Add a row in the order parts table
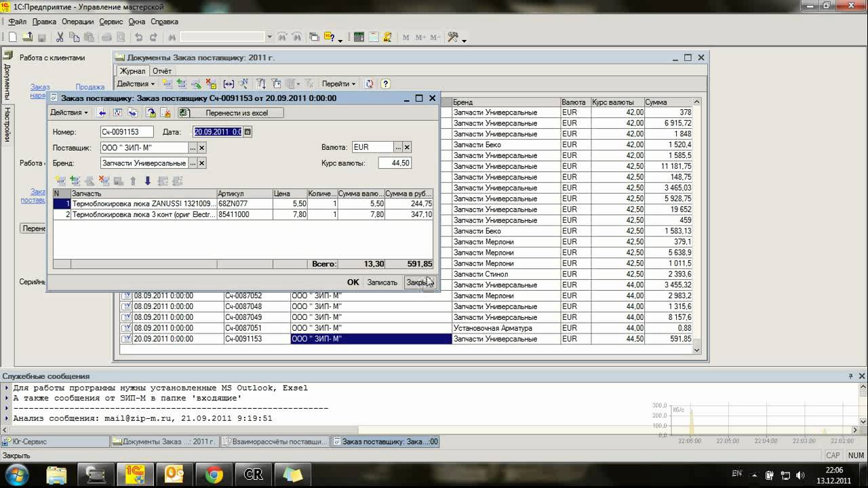Viewport: 868px width, 488px height. pyautogui.click(x=60, y=181)
